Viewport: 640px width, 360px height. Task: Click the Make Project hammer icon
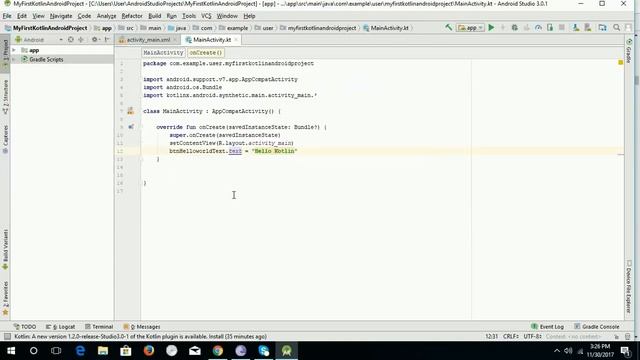(x=449, y=28)
